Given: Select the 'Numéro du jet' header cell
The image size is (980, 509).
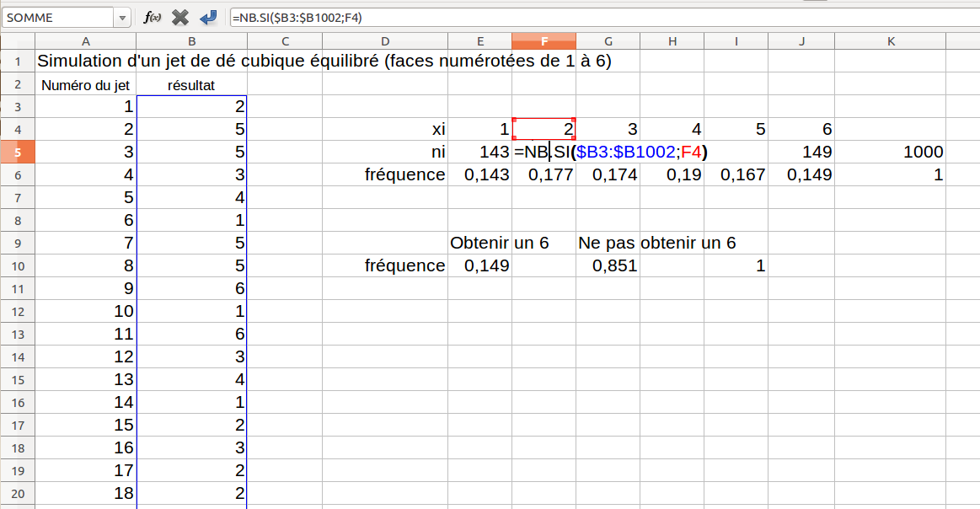Looking at the screenshot, I should pos(86,84).
